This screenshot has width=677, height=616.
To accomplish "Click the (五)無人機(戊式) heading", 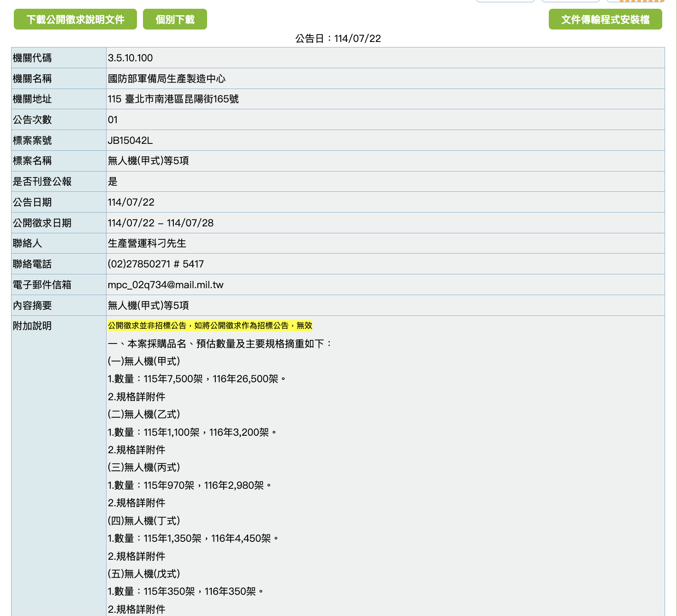I will pos(144,574).
